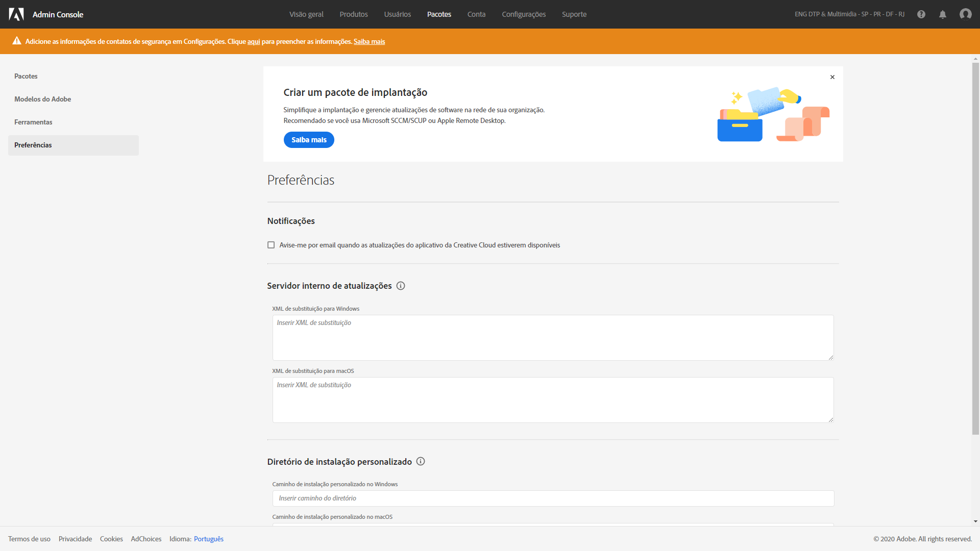
Task: Go to the Usuários tab
Action: tap(398, 14)
